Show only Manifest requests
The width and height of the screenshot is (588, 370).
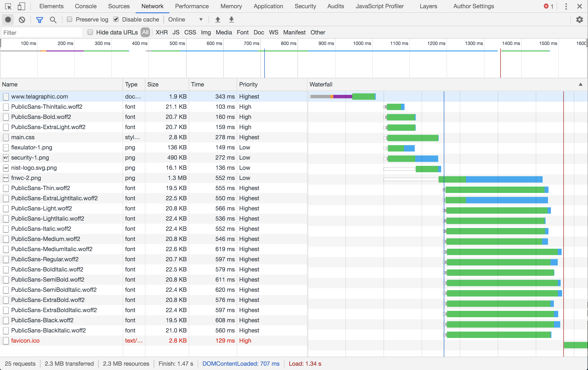pos(294,32)
